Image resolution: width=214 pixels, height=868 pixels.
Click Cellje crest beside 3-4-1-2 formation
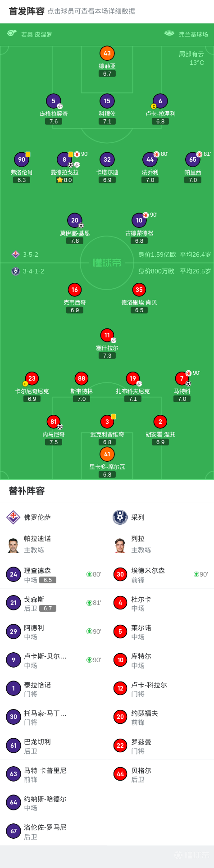pyautogui.click(x=15, y=271)
